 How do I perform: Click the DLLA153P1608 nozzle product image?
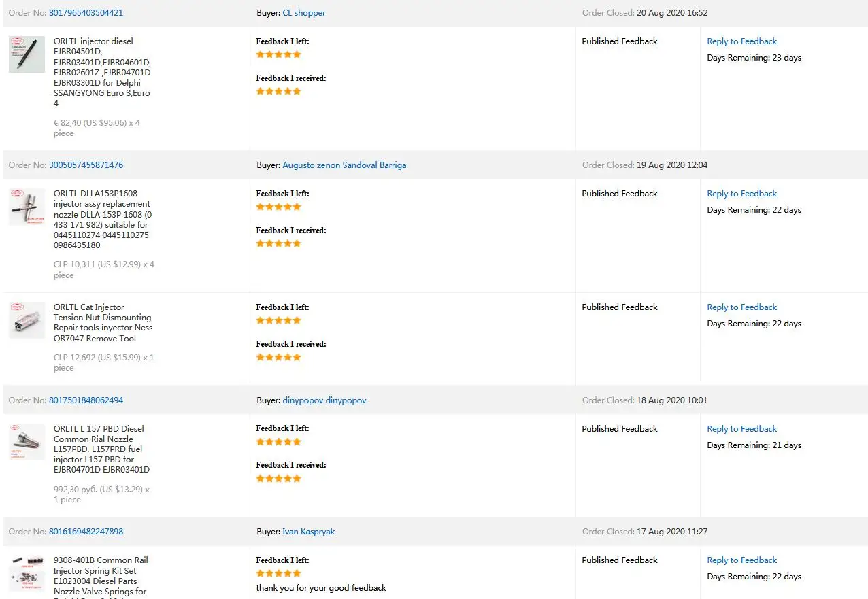[x=27, y=207]
